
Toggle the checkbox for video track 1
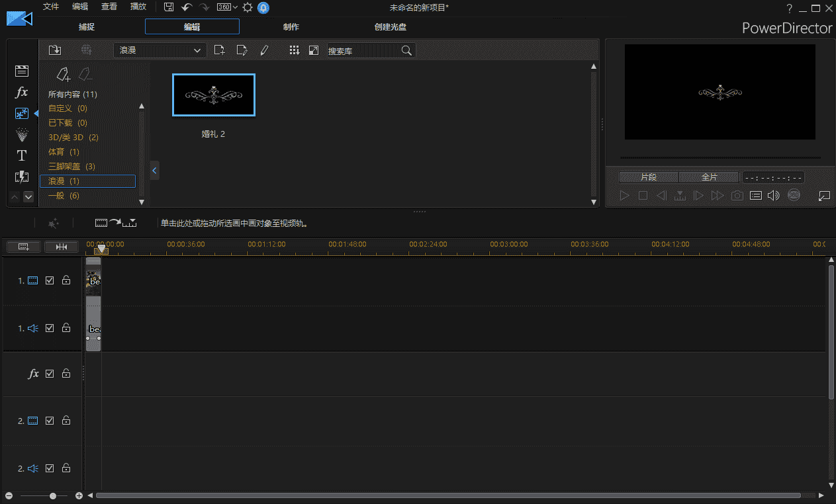50,280
